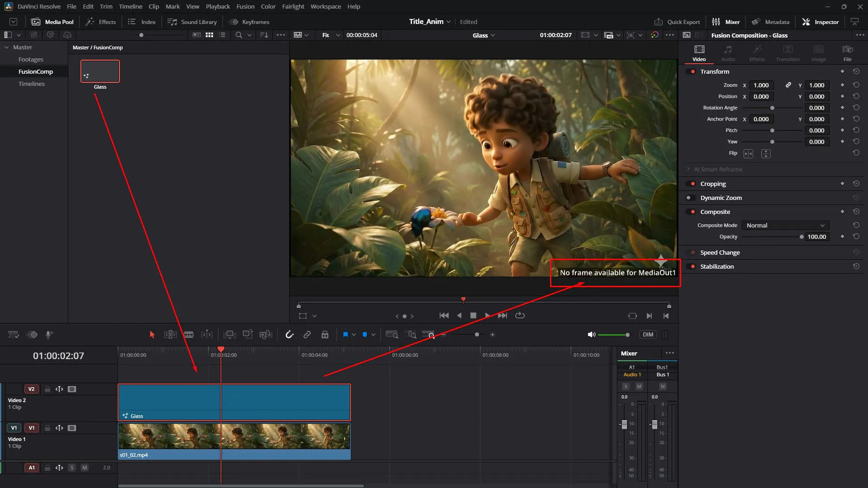Adjust the timeline zoom slider
Image resolution: width=868 pixels, height=488 pixels.
click(x=477, y=335)
